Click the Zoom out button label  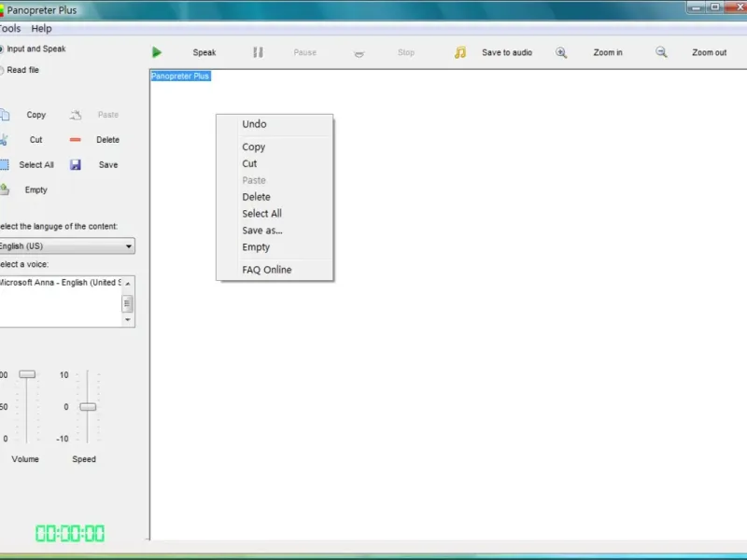click(710, 52)
